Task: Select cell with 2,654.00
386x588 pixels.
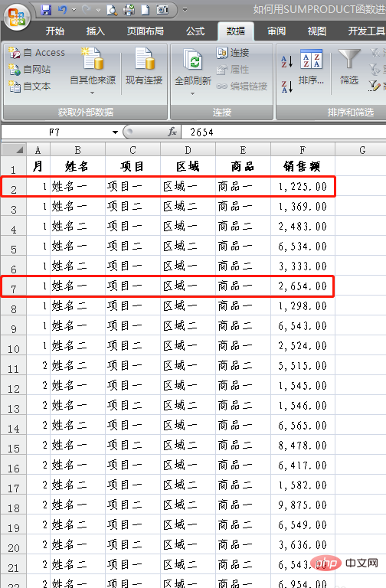Action: pyautogui.click(x=303, y=286)
